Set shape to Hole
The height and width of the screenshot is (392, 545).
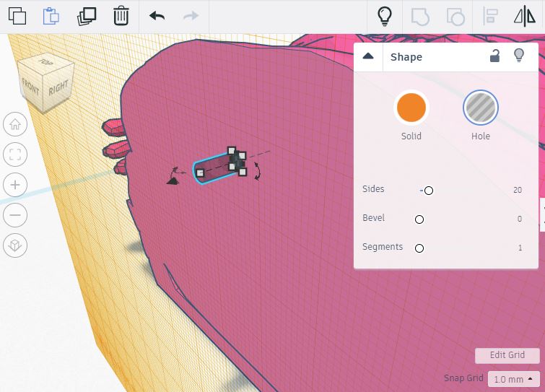[481, 108]
